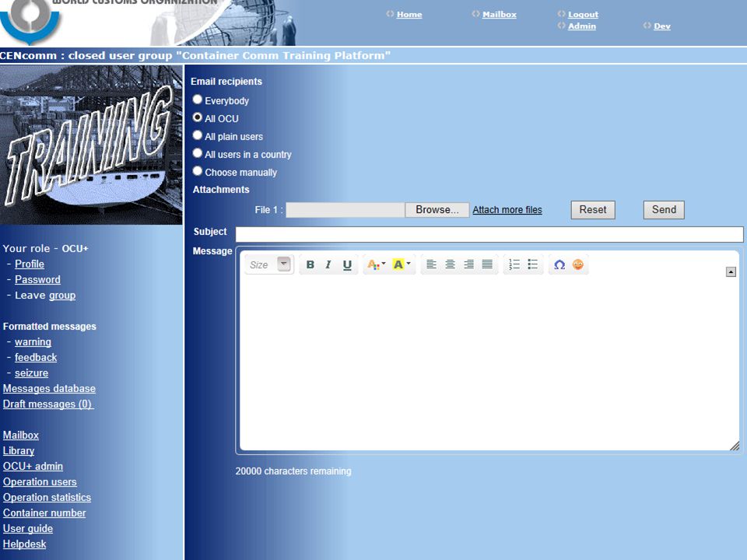Open Dev in top navigation
Screen dimensions: 747x560
(661, 26)
